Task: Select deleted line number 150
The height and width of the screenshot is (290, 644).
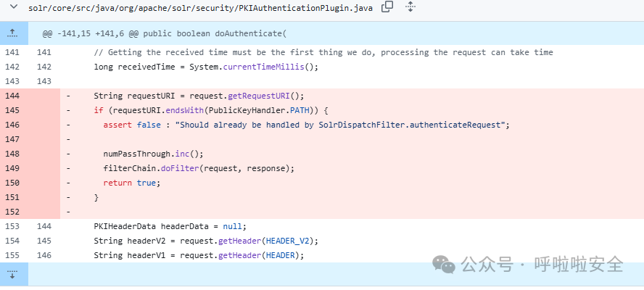Action: (x=12, y=183)
